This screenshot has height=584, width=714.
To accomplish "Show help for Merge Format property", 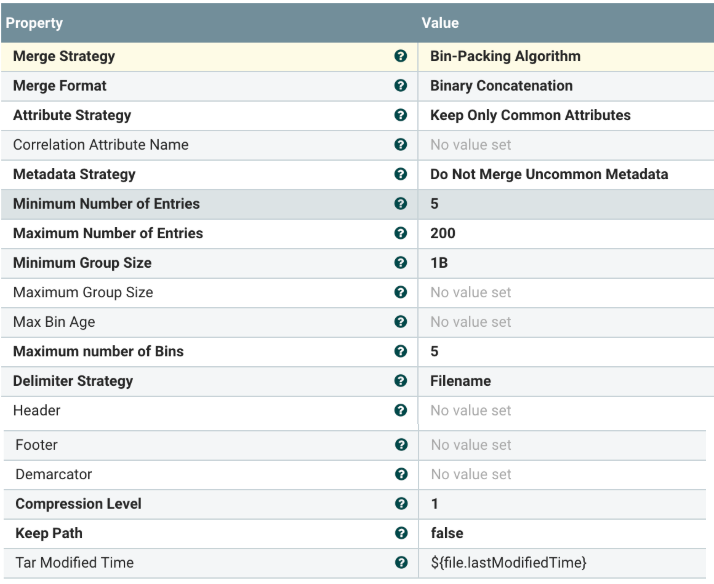I will [400, 86].
